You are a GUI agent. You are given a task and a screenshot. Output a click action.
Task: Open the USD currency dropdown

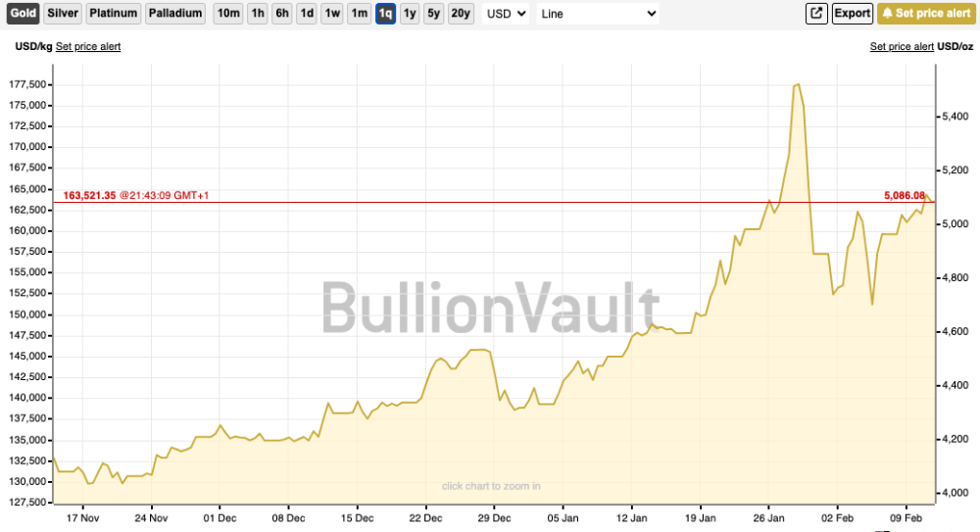coord(507,14)
